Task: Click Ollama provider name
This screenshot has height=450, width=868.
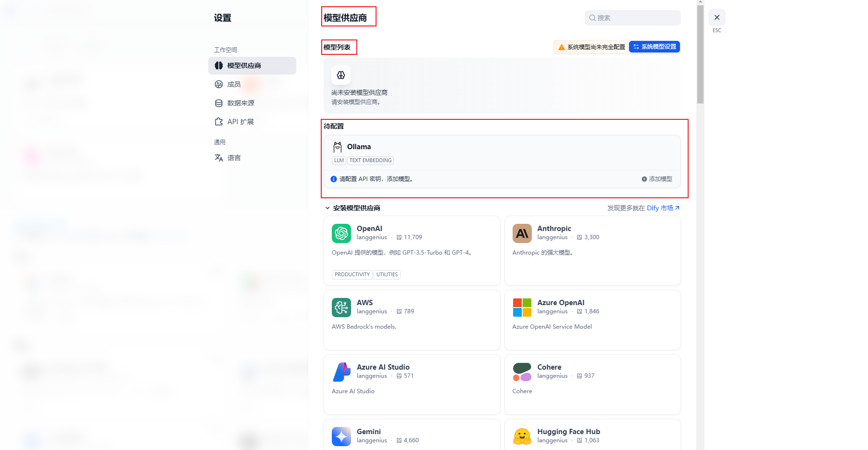Action: (359, 147)
